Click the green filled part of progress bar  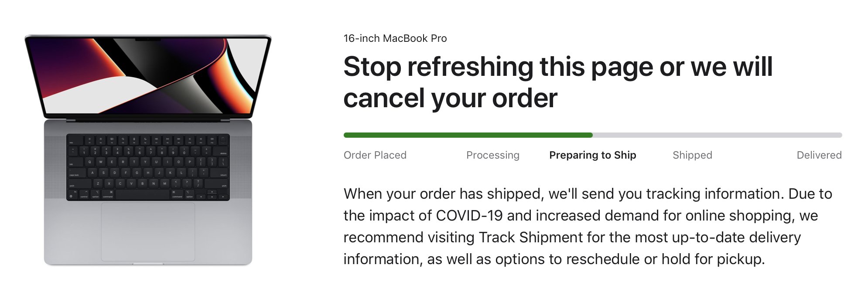click(x=468, y=135)
